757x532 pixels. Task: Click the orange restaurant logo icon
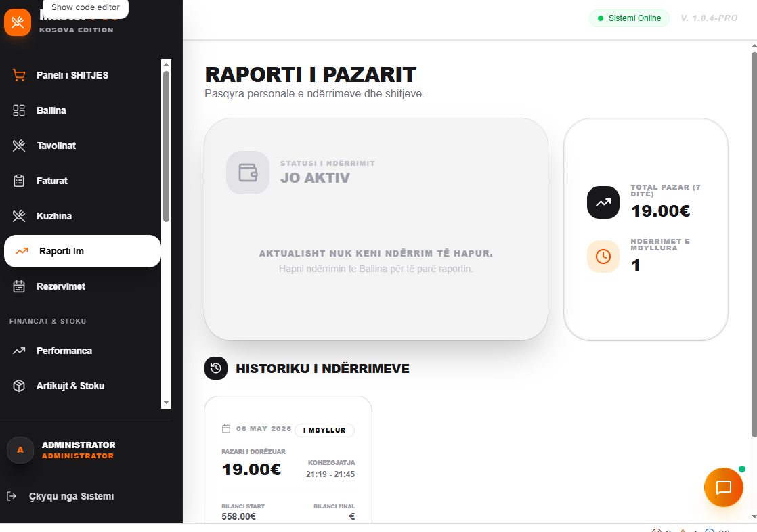tap(18, 22)
